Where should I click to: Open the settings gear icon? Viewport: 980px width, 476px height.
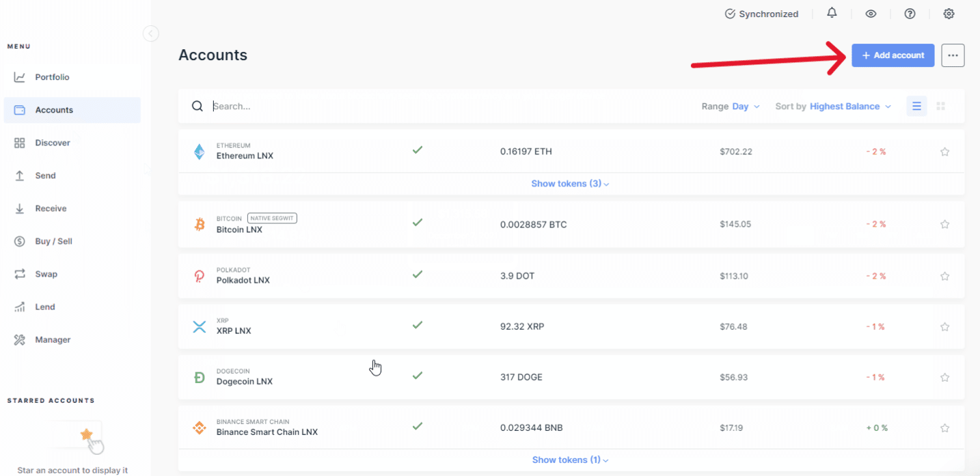click(x=949, y=14)
